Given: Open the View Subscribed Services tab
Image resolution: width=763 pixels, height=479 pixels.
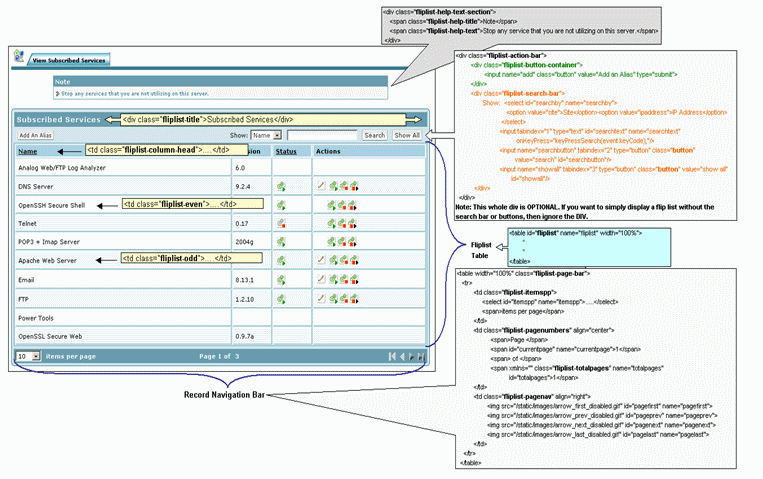Looking at the screenshot, I should (68, 59).
